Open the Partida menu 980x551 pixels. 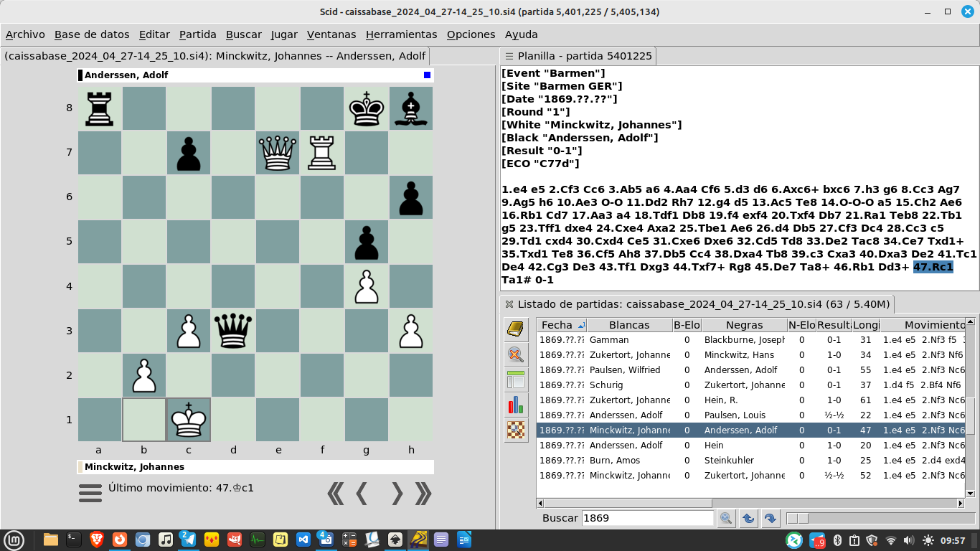[x=198, y=34]
